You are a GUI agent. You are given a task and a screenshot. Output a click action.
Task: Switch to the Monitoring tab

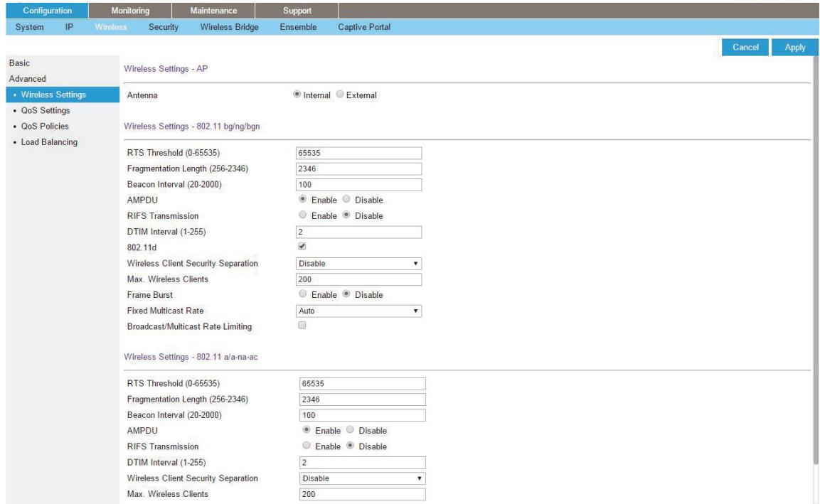coord(130,11)
